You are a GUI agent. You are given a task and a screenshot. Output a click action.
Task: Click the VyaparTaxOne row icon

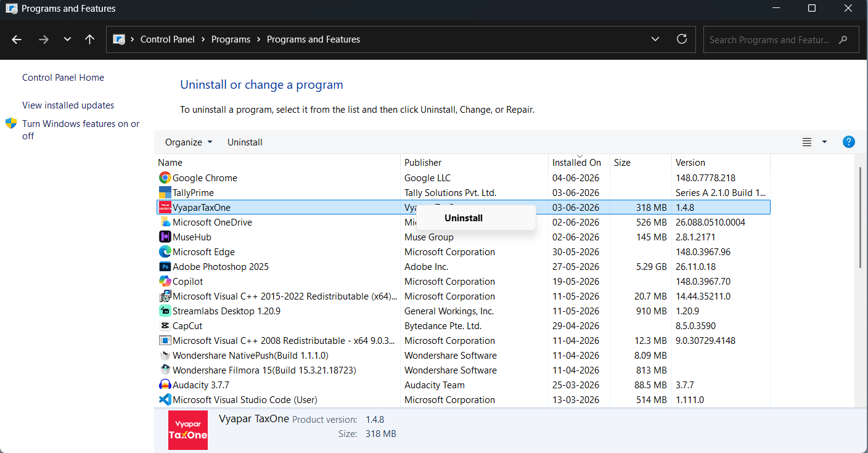pyautogui.click(x=165, y=208)
